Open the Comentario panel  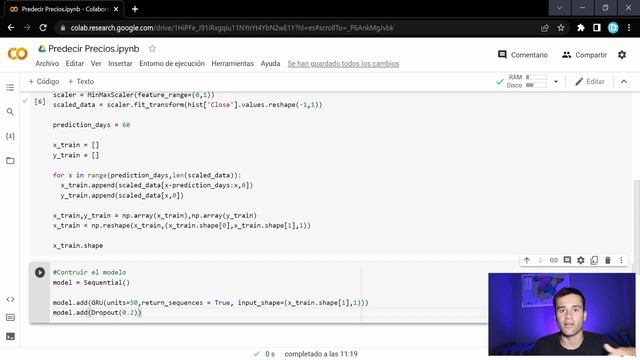point(523,55)
